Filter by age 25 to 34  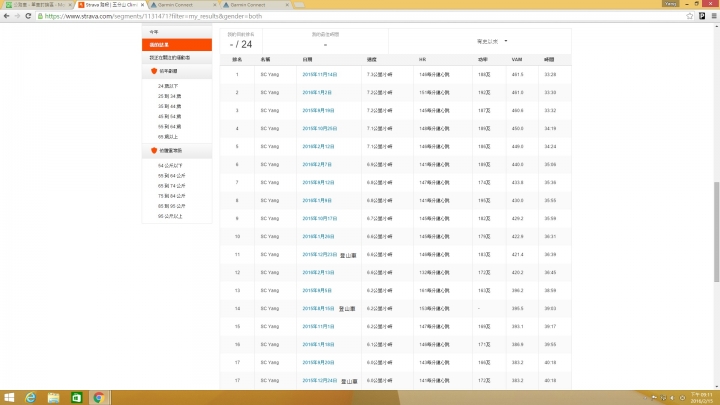click(169, 96)
